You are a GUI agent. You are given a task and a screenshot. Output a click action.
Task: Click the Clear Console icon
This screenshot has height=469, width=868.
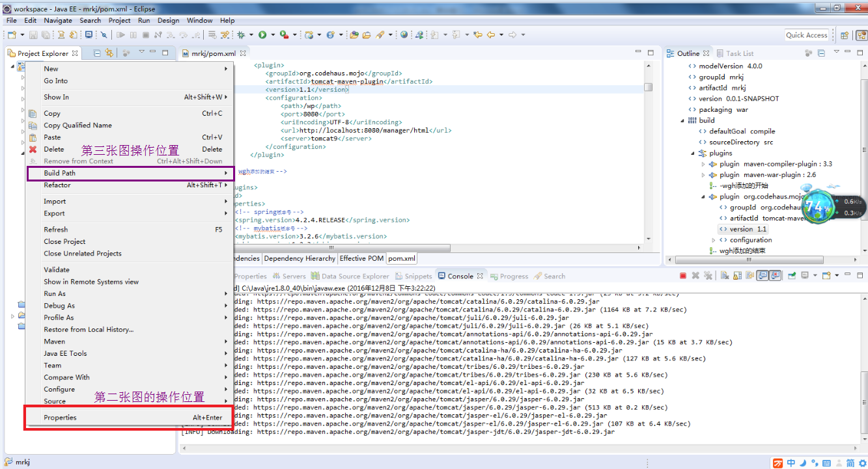(x=725, y=276)
